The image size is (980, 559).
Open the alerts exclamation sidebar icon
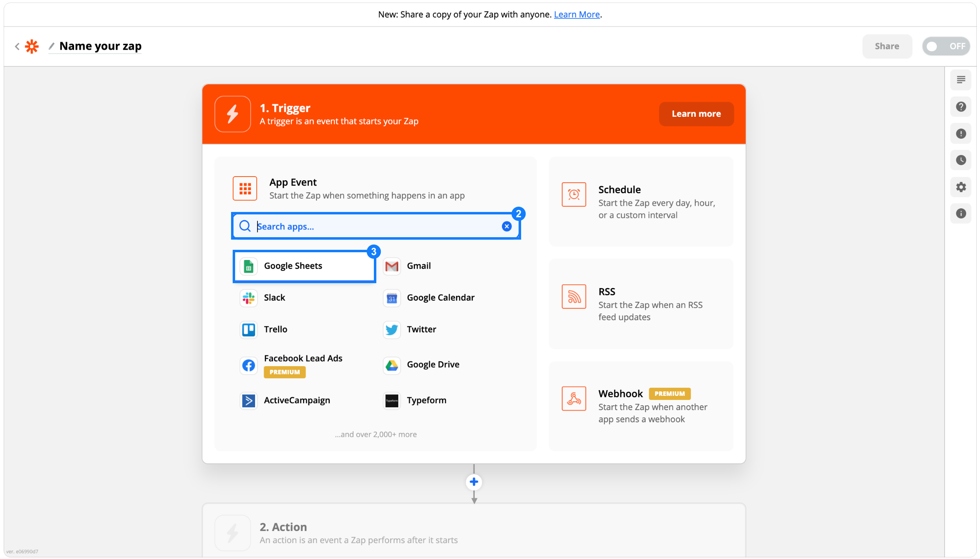tap(961, 133)
